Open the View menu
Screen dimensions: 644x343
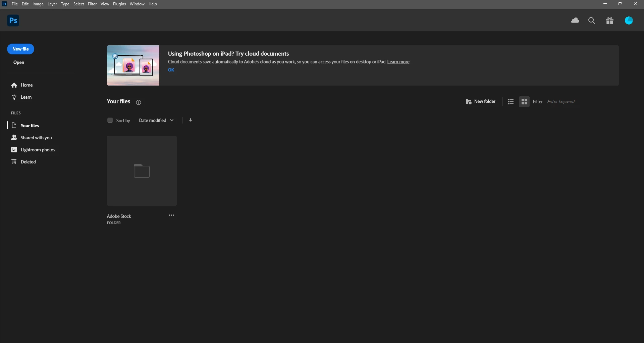(105, 4)
